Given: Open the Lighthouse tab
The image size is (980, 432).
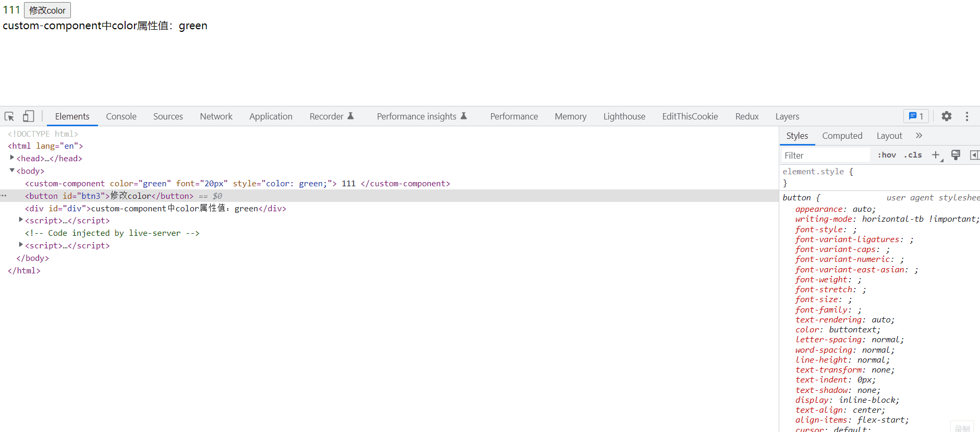Looking at the screenshot, I should [x=624, y=116].
